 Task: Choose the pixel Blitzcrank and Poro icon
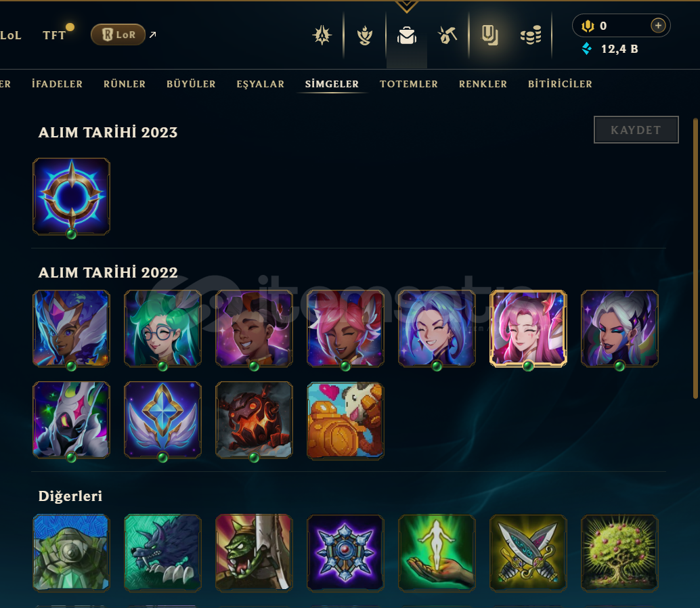click(345, 420)
